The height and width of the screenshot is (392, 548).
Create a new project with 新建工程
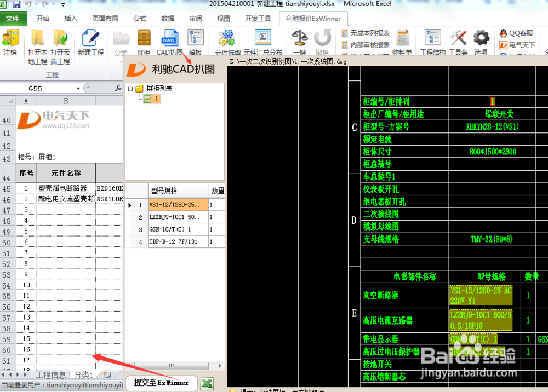90,43
